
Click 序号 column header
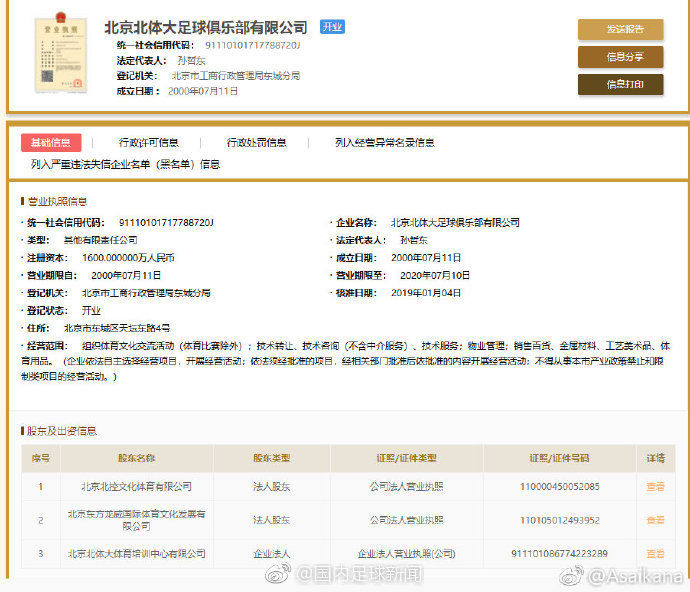(40, 458)
